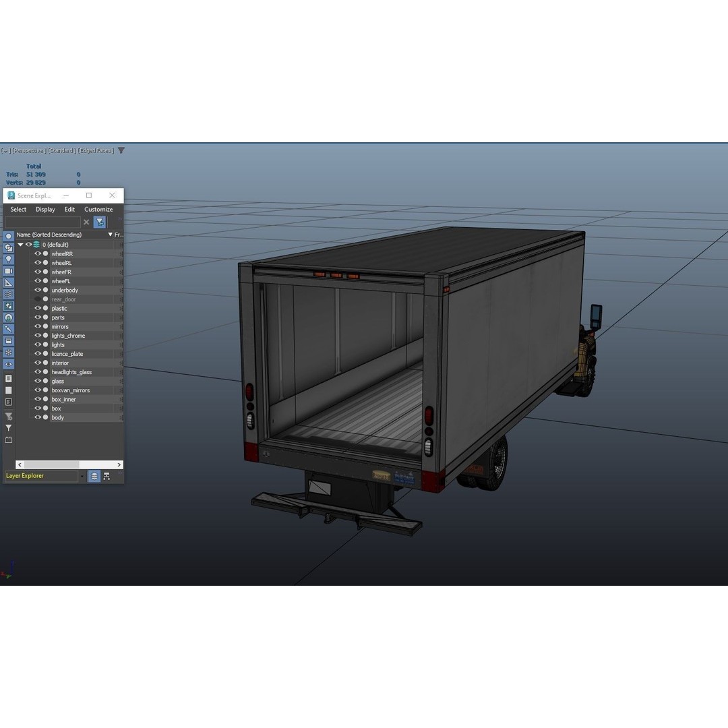
Task: Click the Name column sort arrow
Action: (x=109, y=235)
